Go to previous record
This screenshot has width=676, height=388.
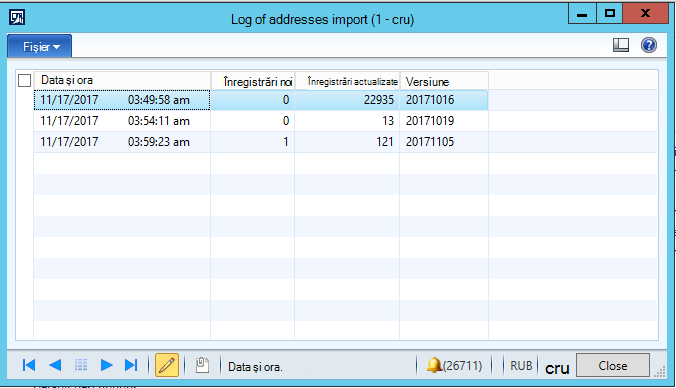tap(55, 365)
